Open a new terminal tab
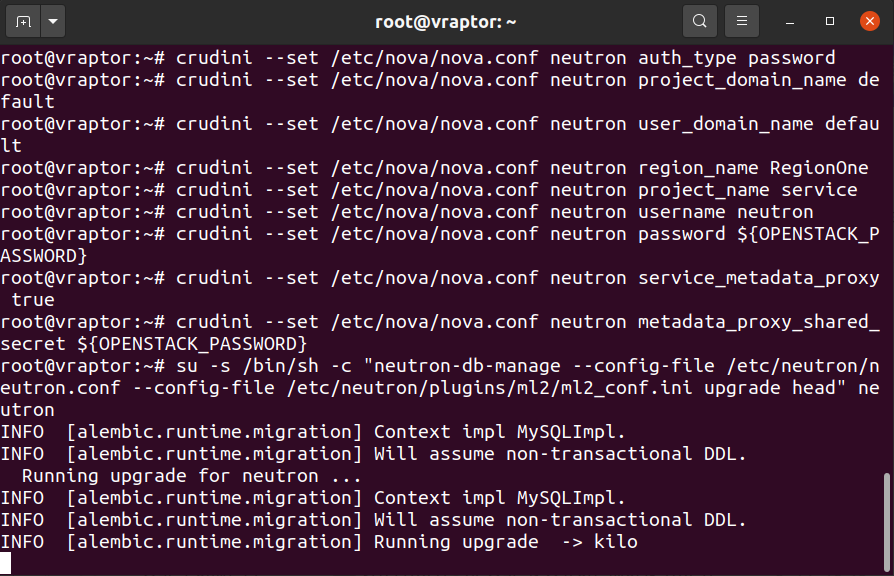This screenshot has height=576, width=894. pyautogui.click(x=23, y=22)
